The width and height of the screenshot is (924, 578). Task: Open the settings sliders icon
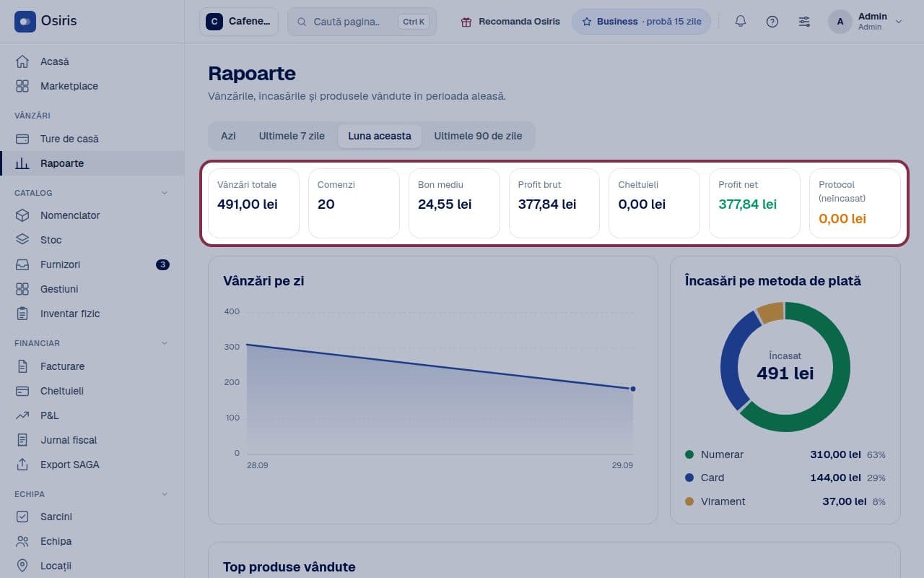[804, 22]
